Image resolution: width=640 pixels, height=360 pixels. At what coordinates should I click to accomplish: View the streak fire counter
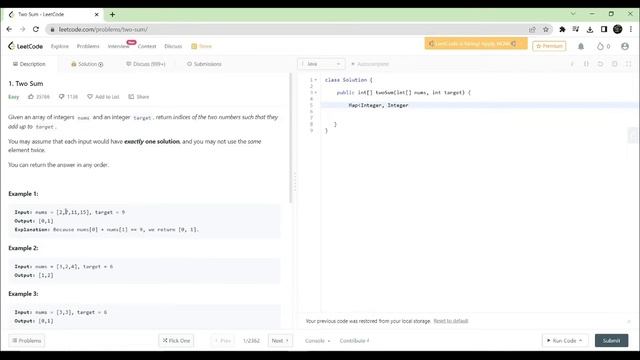(603, 47)
